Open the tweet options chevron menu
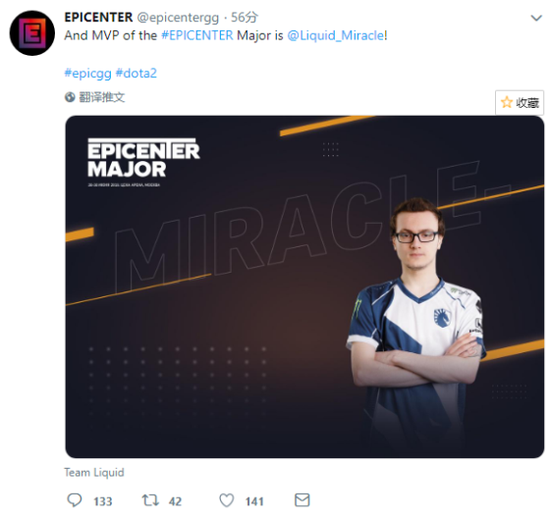The height and width of the screenshot is (517, 550). (536, 18)
